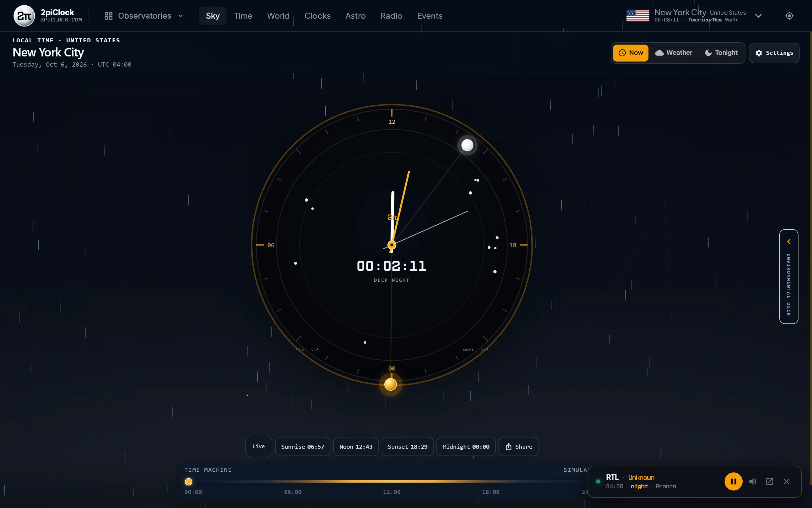The image size is (812, 508).
Task: Click the moon marker on the dial
Action: click(467, 145)
